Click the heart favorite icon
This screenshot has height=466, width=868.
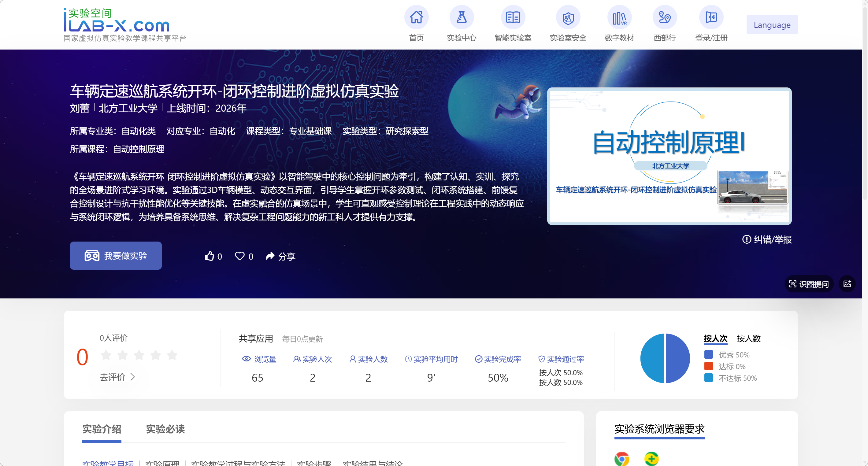(239, 256)
